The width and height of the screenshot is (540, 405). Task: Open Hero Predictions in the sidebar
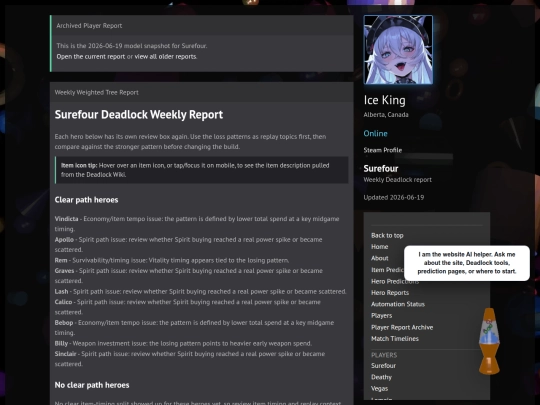tap(395, 281)
